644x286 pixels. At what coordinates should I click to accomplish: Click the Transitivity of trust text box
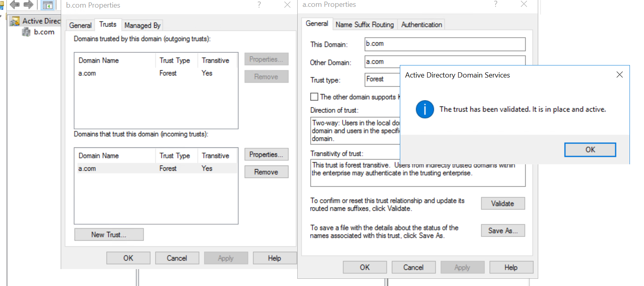(x=418, y=173)
